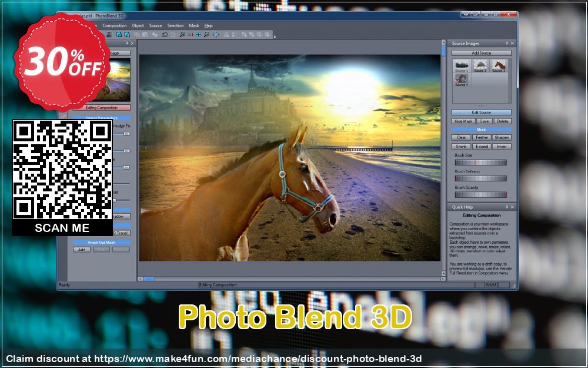Adjust the Brush Size slider

pyautogui.click(x=481, y=163)
